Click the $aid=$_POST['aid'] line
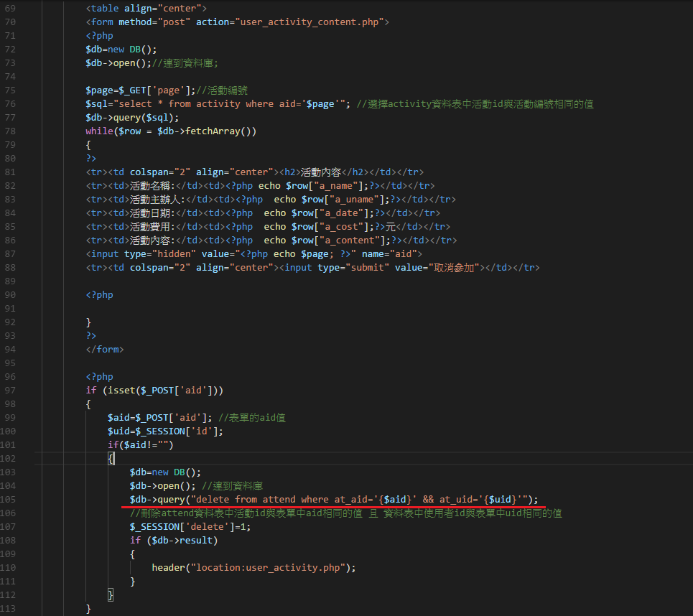The width and height of the screenshot is (693, 616). tap(196, 418)
